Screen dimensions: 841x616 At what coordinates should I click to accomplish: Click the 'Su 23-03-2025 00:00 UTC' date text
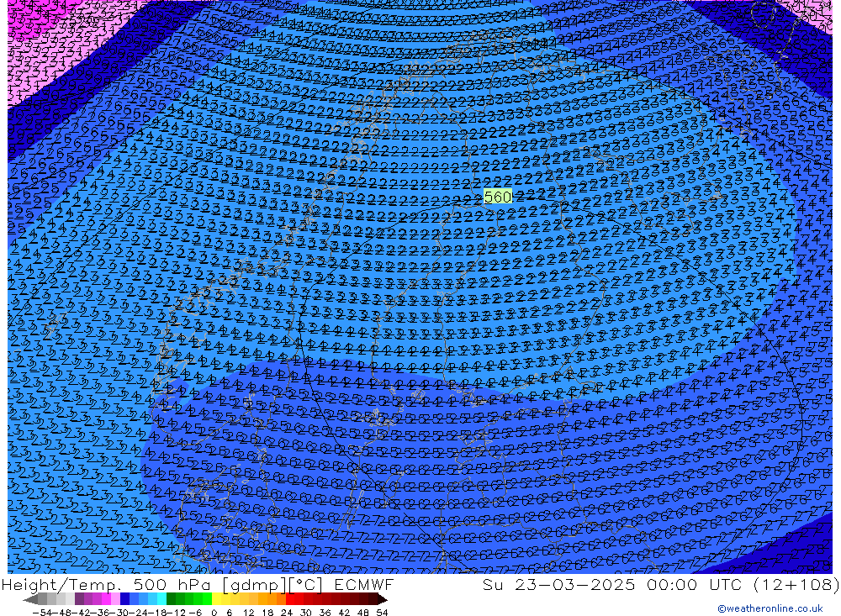[x=611, y=584]
